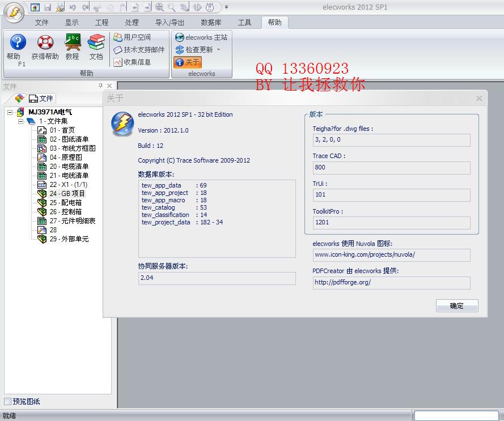Select the 文件 tab in side panel
The image size is (504, 421).
tap(41, 98)
